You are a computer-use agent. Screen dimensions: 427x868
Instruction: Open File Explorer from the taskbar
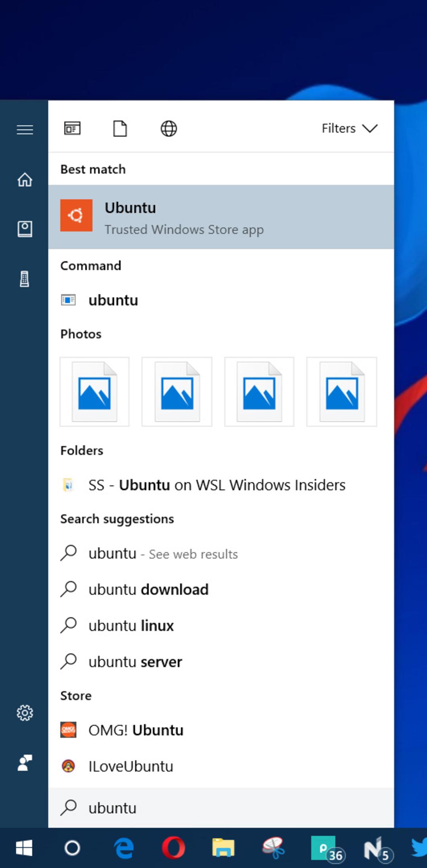click(x=223, y=848)
